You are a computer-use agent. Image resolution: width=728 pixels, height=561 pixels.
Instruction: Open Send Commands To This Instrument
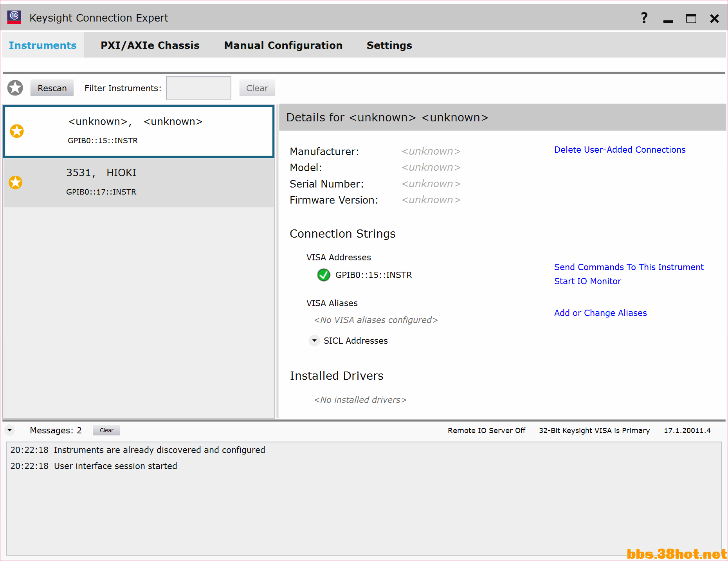point(629,267)
